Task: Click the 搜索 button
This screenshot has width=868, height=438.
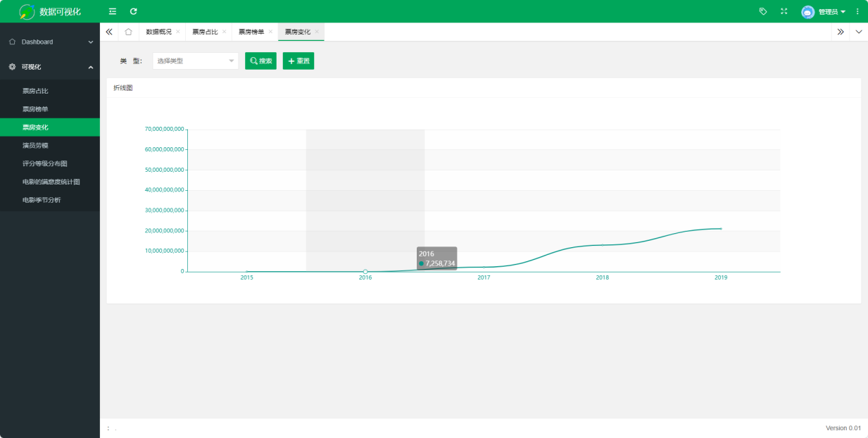Action: tap(260, 61)
